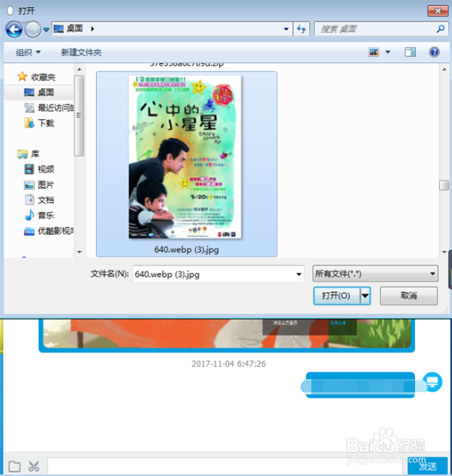Click sidebar scrollbar down arrow
The height and width of the screenshot is (476, 452).
point(79,251)
